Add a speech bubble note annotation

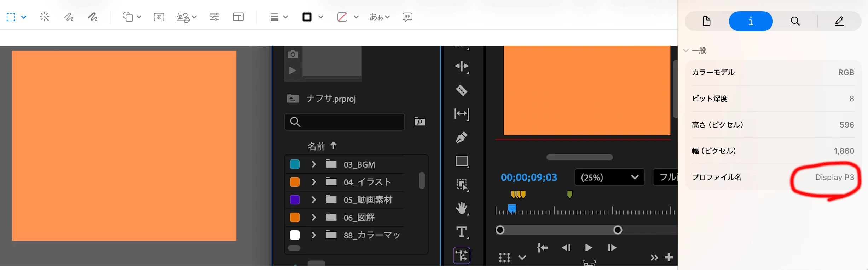pyautogui.click(x=407, y=17)
